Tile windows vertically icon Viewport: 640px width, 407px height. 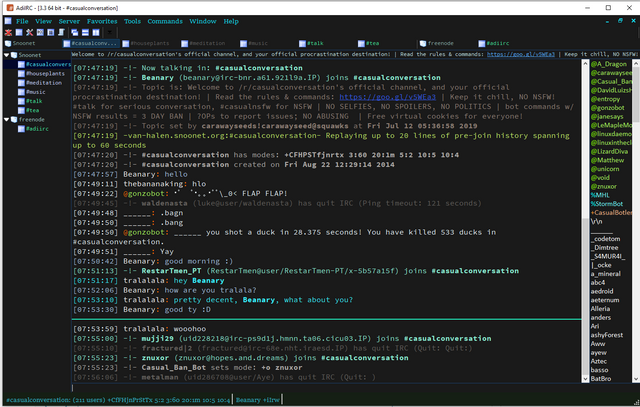(96, 32)
